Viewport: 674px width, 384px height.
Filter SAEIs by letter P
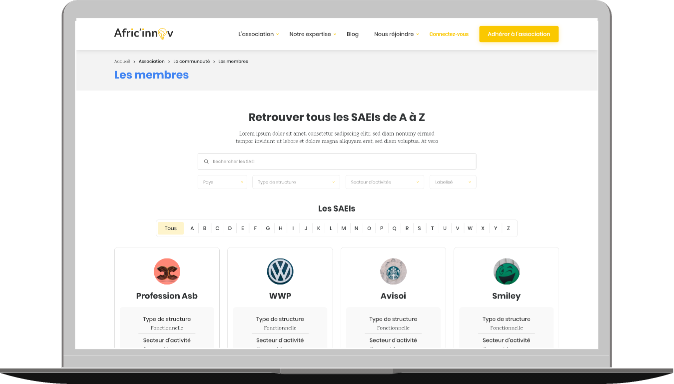point(382,228)
